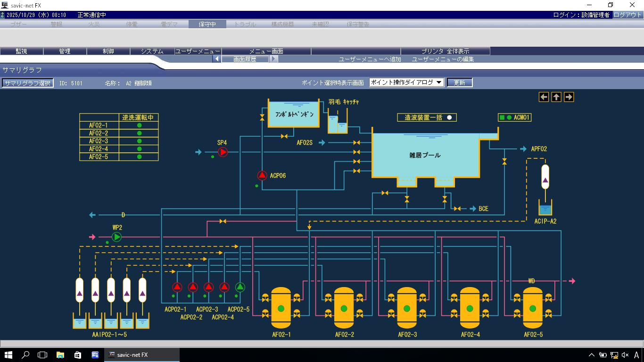Screen dimensions: 644x362
Task: Select the ACP02-5 green pump icon
Action: point(240,287)
